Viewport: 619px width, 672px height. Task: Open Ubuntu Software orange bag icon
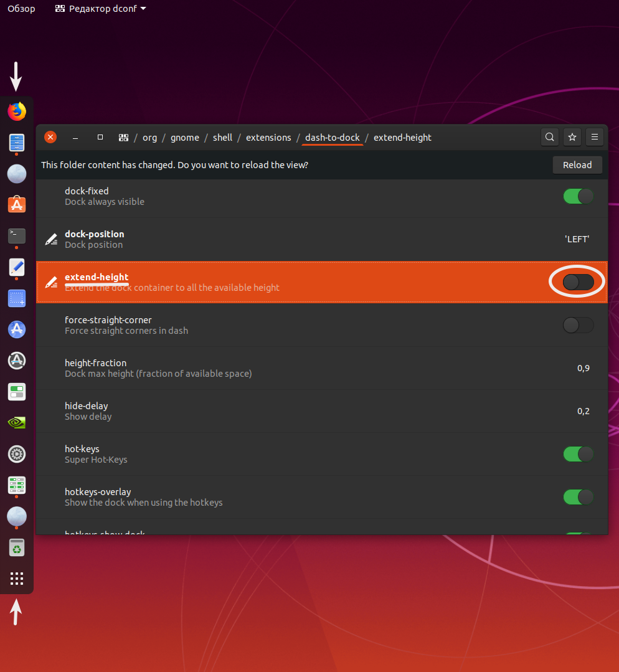17,204
